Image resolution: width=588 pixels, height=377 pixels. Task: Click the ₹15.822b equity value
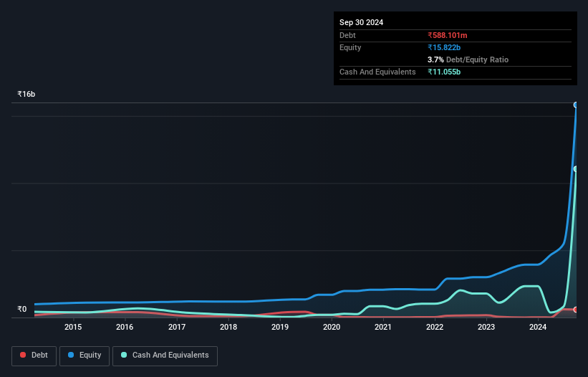(x=444, y=47)
